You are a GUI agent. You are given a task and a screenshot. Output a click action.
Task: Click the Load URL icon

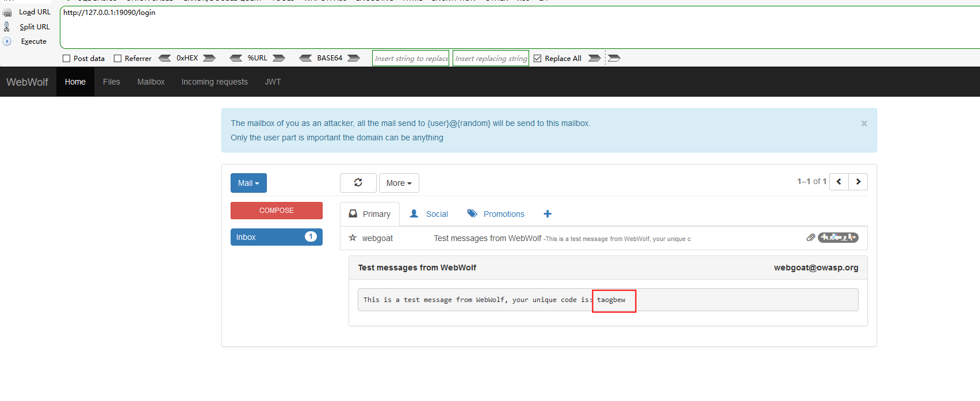7,12
